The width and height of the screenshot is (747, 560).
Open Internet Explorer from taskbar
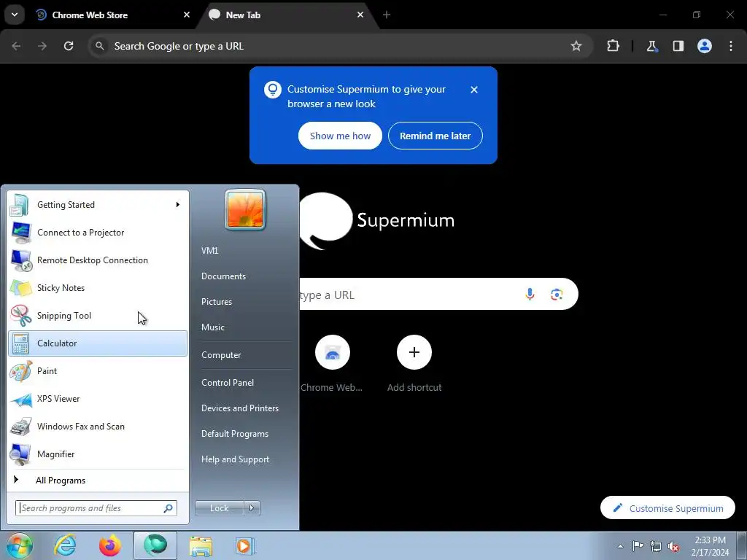point(65,545)
